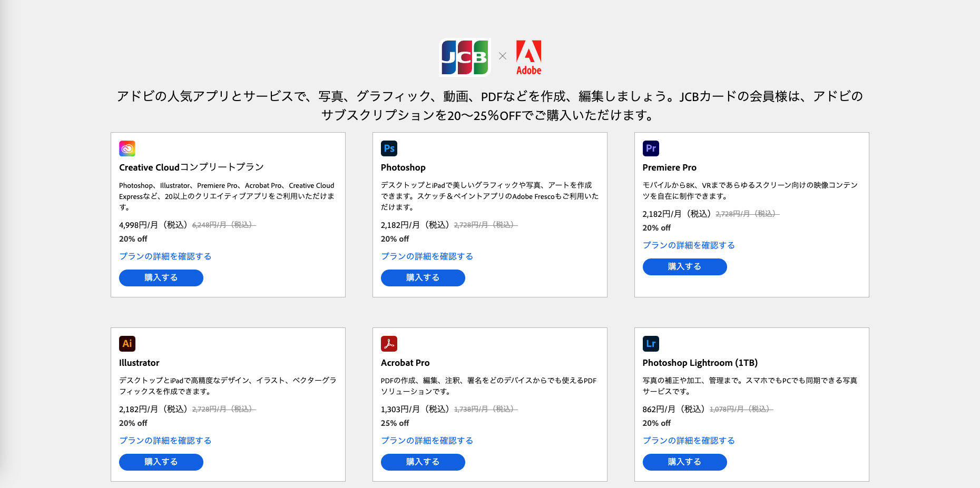Screen dimensions: 980x488
Task: Click the struck-through 1,738円/月 price
Action: click(486, 409)
